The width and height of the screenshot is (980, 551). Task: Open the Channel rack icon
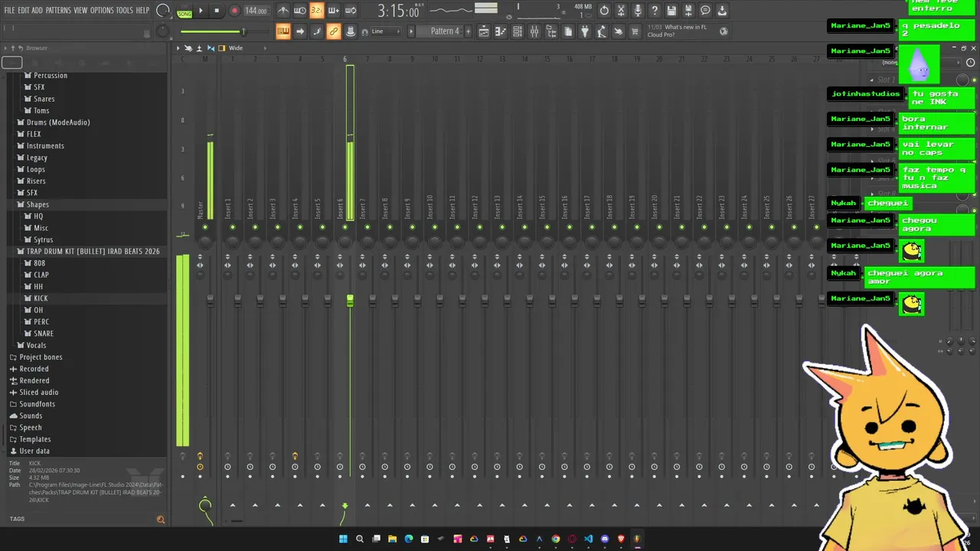[x=518, y=31]
